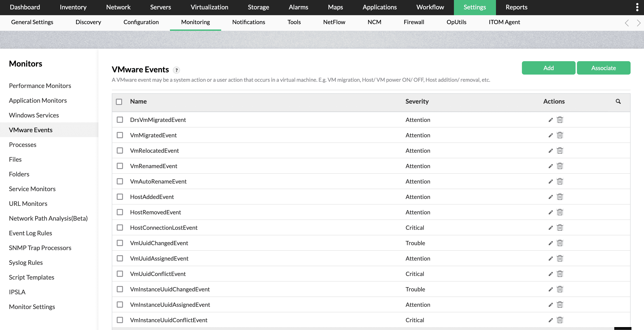Go to Performance Monitors in the sidebar
The width and height of the screenshot is (644, 330).
[40, 86]
